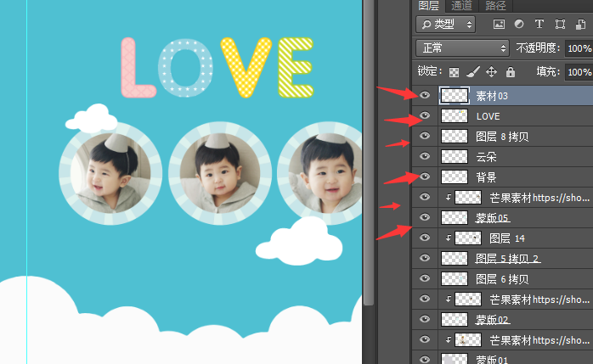Select the 背景 layer thumbnail
593x364 pixels.
[455, 177]
